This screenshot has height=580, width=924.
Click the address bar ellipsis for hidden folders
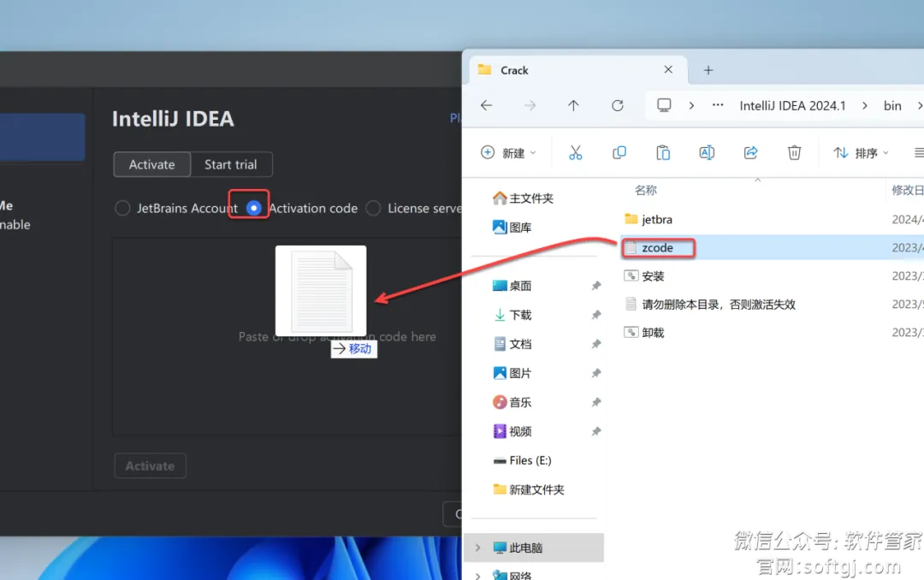point(718,105)
